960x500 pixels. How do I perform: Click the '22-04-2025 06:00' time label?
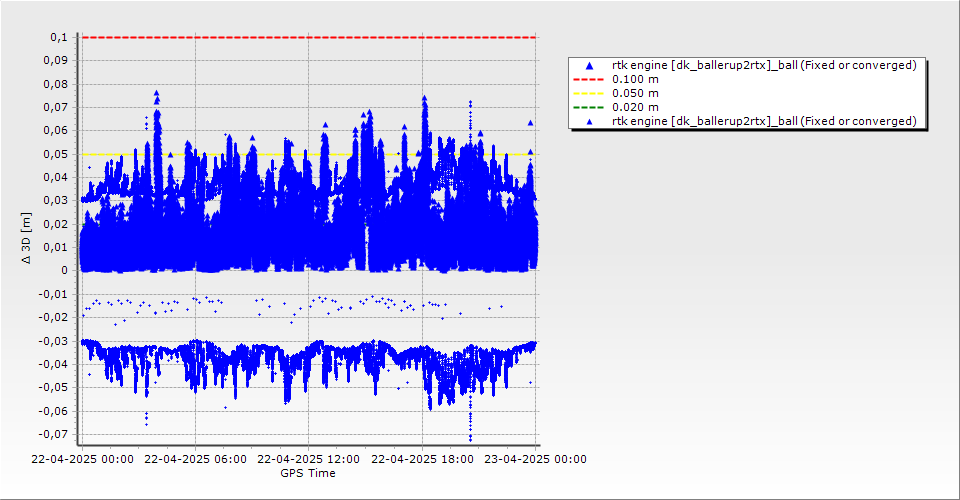tap(195, 459)
